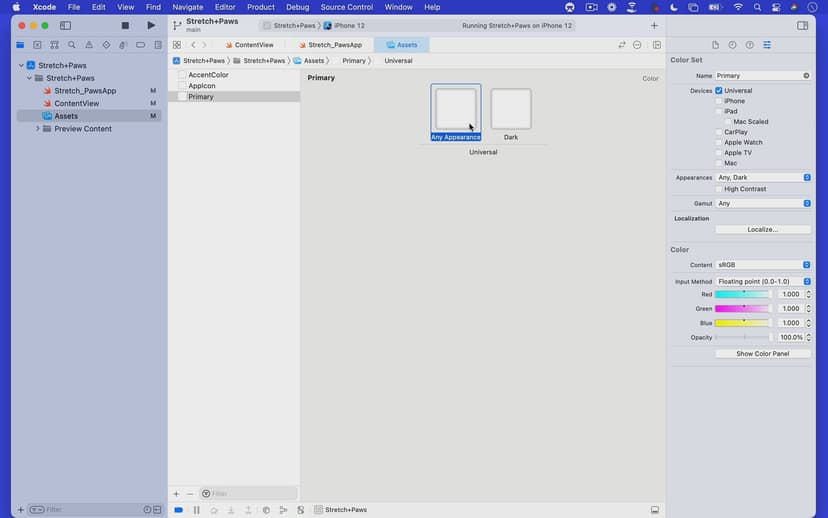828x518 pixels.
Task: Uncheck the Universal device checkbox
Action: [719, 91]
